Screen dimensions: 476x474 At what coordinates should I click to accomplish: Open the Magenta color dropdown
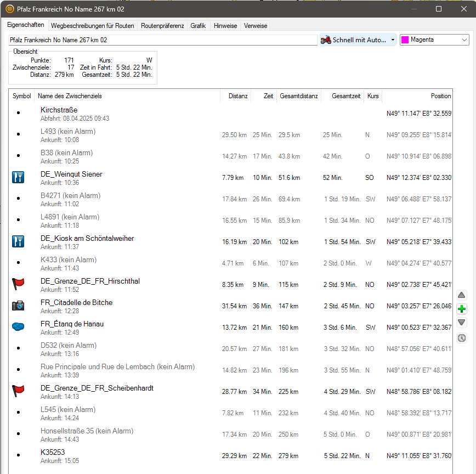[x=434, y=40]
